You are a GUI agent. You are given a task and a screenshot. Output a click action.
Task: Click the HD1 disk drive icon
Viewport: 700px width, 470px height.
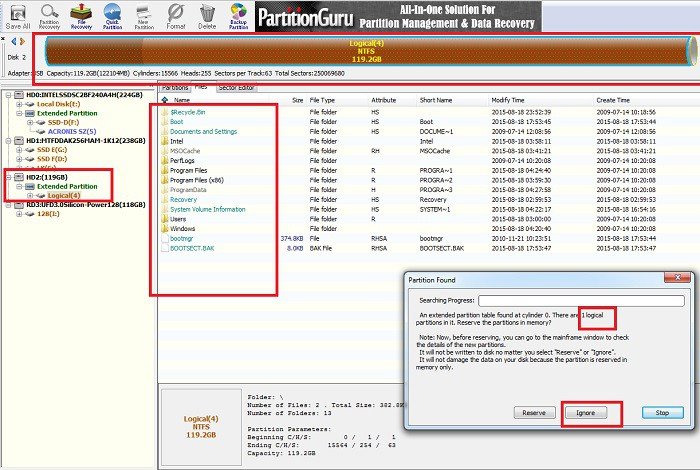click(19, 141)
